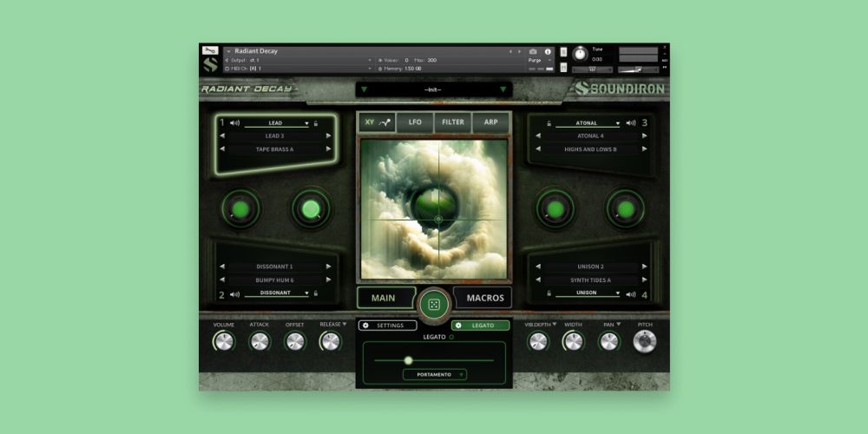The width and height of the screenshot is (868, 434).
Task: Load next preset with the right green triangle
Action: (503, 89)
